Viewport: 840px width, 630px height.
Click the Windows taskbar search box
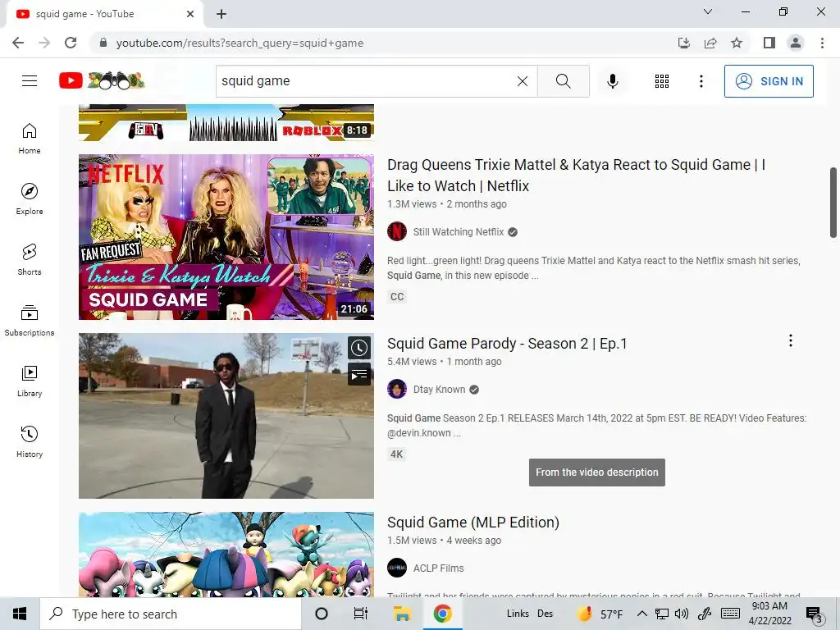click(x=171, y=614)
